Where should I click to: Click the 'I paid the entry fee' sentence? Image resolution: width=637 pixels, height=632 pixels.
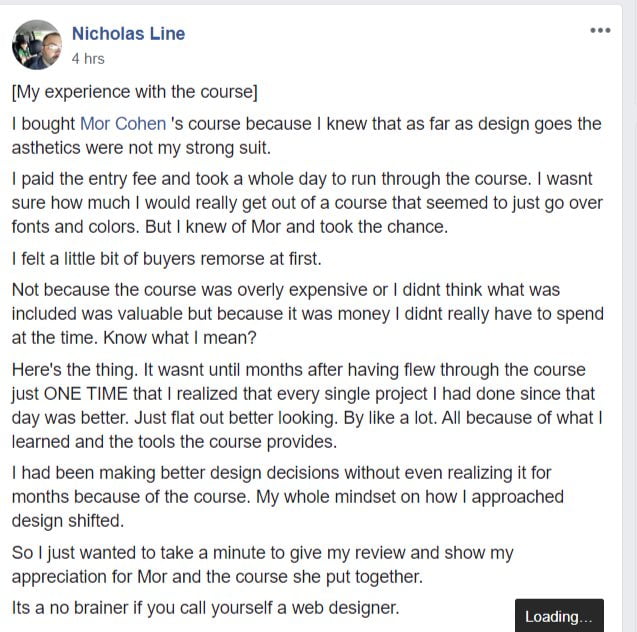click(271, 179)
